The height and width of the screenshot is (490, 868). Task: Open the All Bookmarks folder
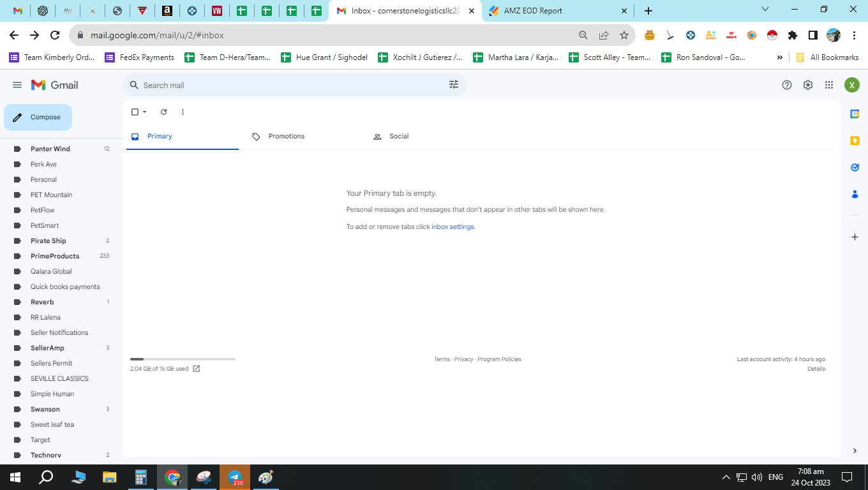pos(827,57)
